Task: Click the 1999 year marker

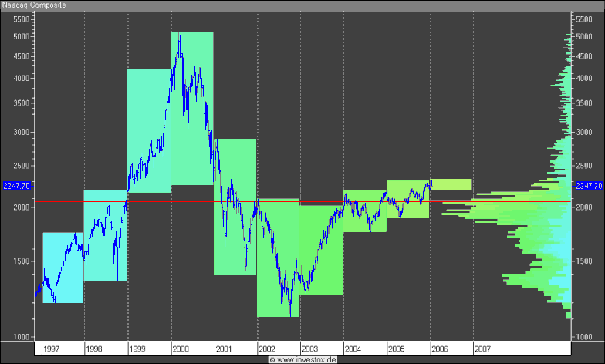Action: [137, 349]
